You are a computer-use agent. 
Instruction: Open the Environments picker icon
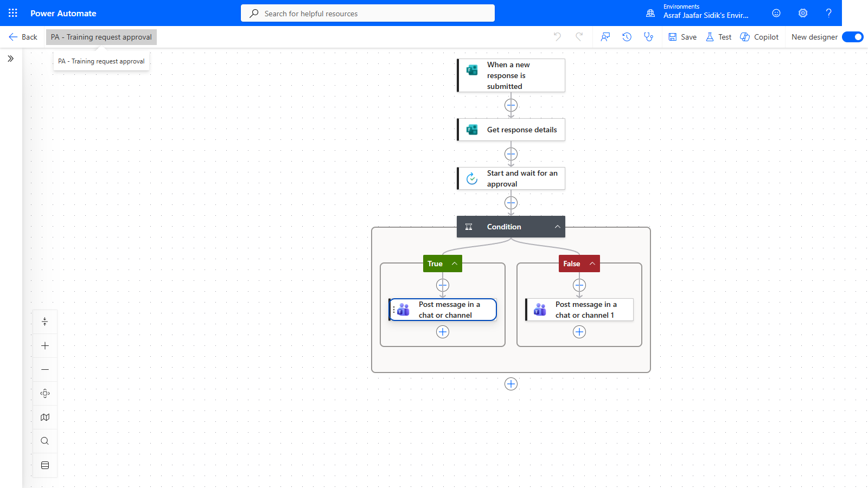650,13
